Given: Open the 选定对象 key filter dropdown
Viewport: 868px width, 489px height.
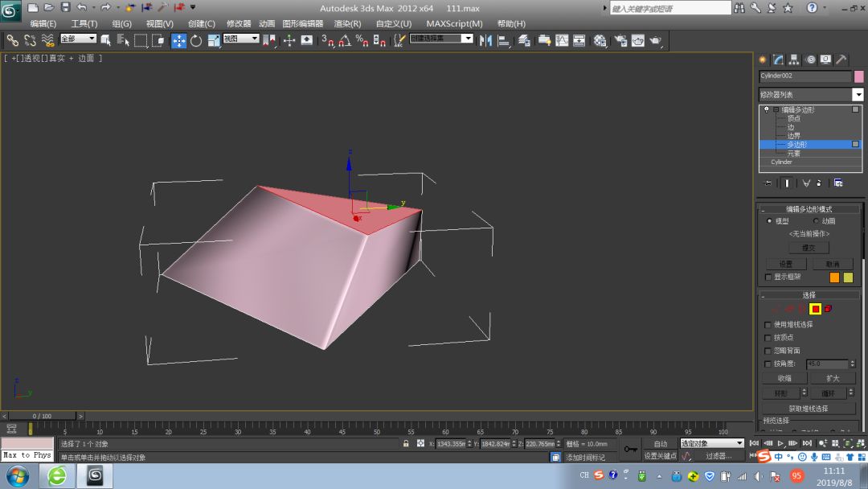Looking at the screenshot, I should click(x=712, y=443).
